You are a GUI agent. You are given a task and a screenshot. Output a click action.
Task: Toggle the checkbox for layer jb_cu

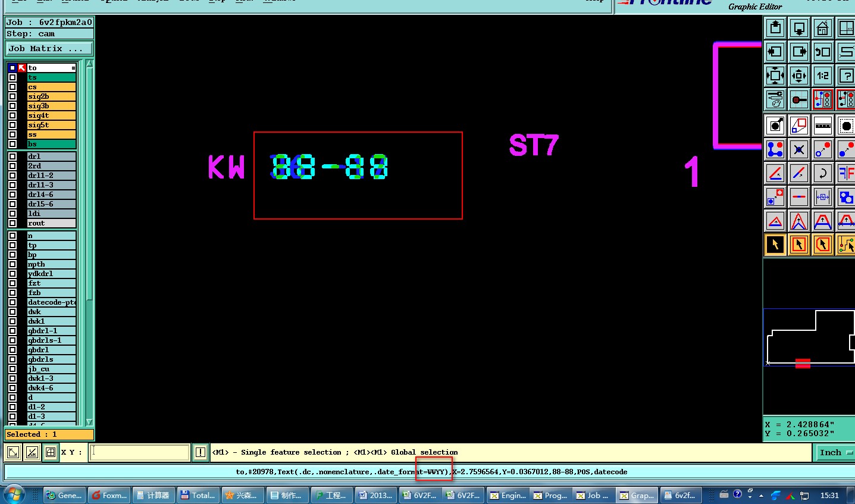click(x=12, y=369)
